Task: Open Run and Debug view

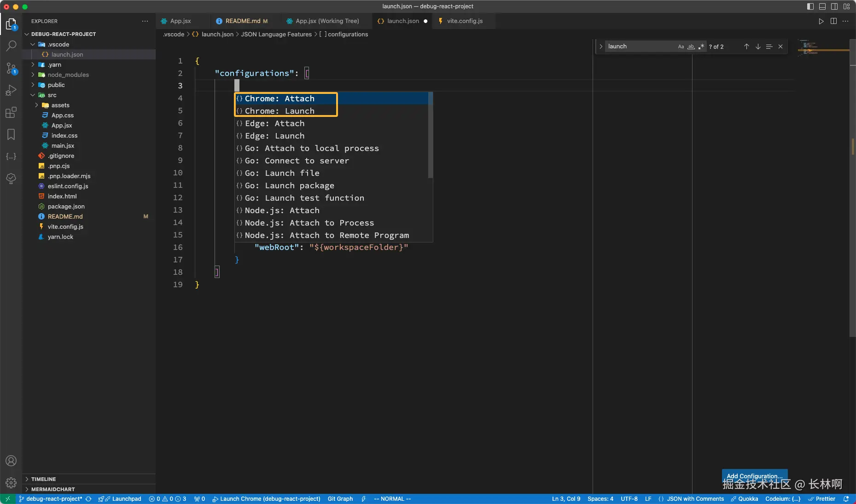Action: 11,91
